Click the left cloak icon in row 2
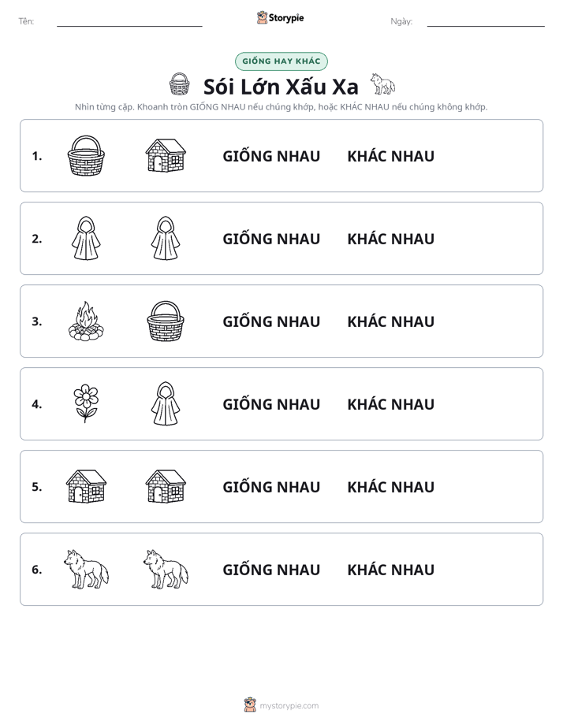563x728 pixels. click(x=86, y=238)
